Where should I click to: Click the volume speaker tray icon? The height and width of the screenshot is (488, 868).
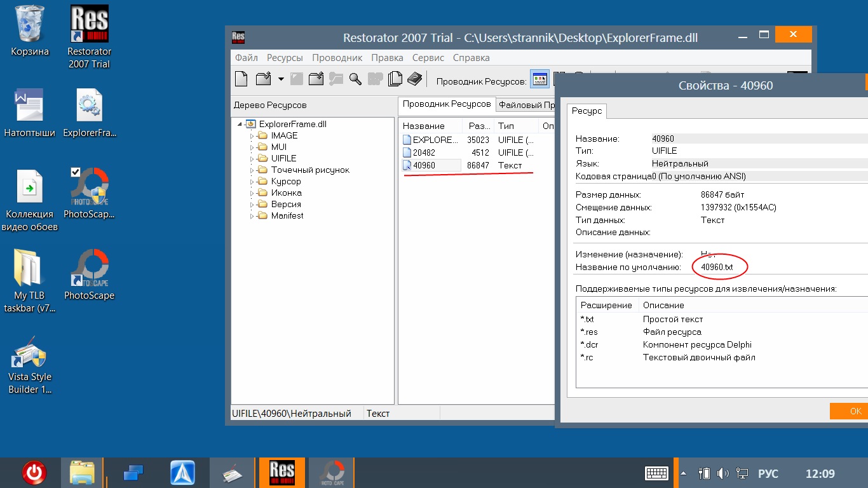[723, 473]
